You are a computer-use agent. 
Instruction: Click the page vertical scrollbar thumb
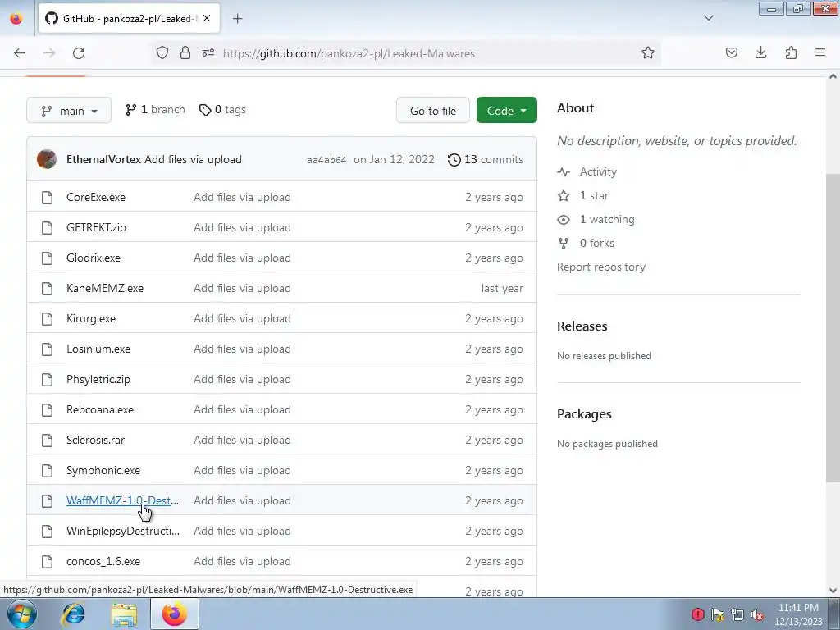[x=833, y=326]
